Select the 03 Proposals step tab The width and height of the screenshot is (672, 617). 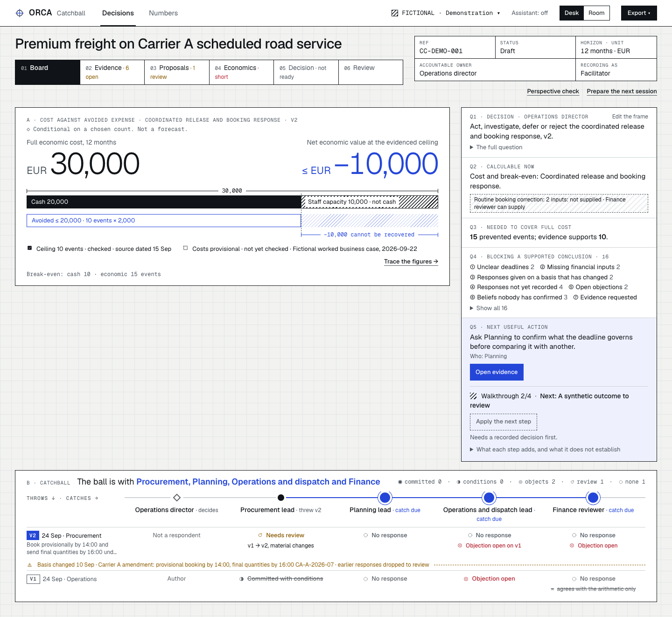click(x=177, y=72)
